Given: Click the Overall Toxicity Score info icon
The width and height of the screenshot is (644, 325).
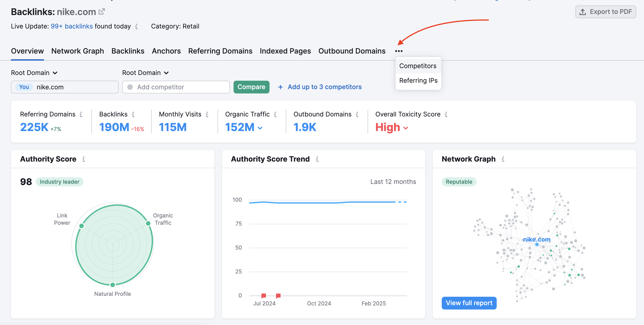Looking at the screenshot, I should pos(446,114).
